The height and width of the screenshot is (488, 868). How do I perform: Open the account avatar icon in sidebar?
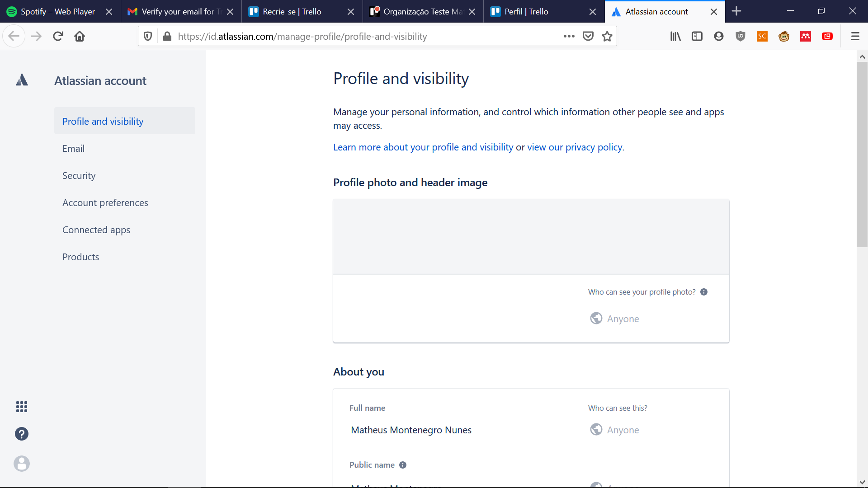(x=22, y=464)
